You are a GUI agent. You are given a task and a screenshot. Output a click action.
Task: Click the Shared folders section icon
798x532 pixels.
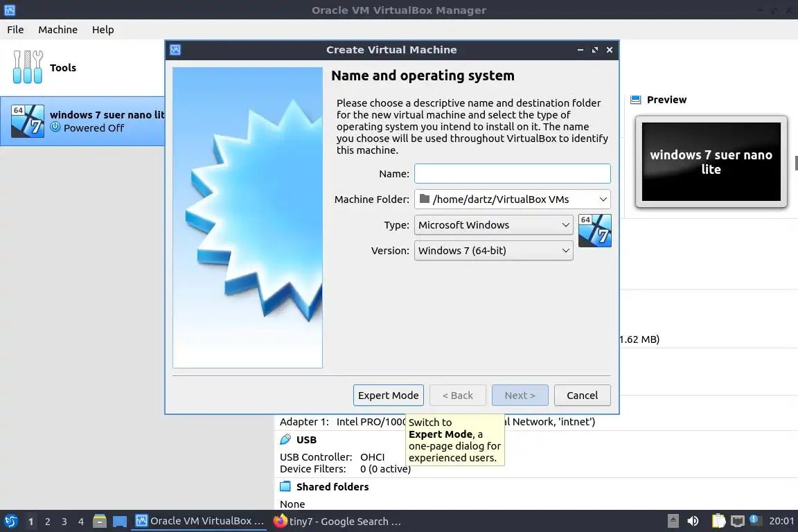click(285, 487)
